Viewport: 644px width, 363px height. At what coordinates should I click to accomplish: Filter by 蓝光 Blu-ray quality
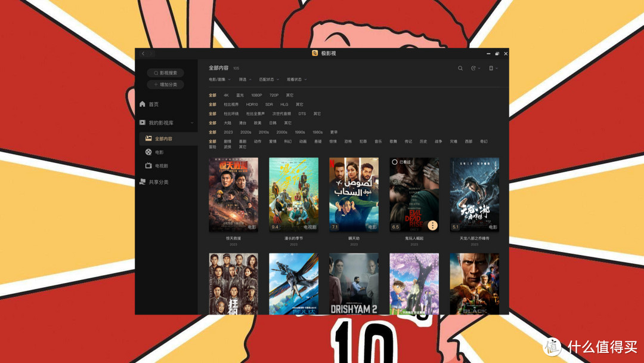tap(240, 96)
